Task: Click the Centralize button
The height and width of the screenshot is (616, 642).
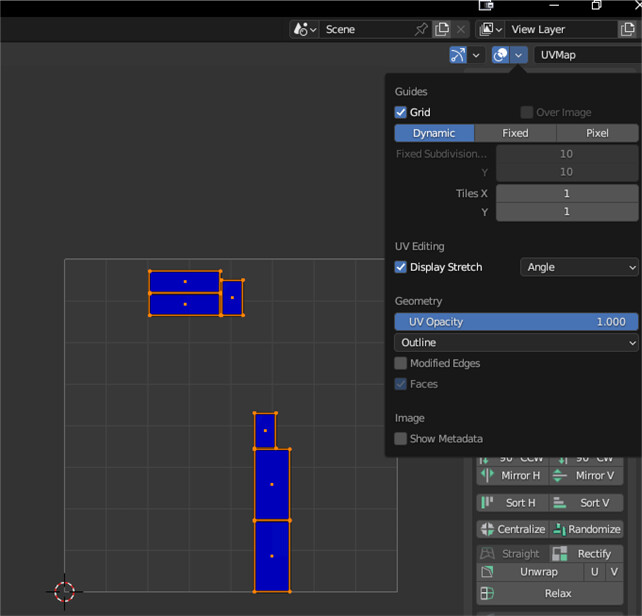Action: pos(513,529)
